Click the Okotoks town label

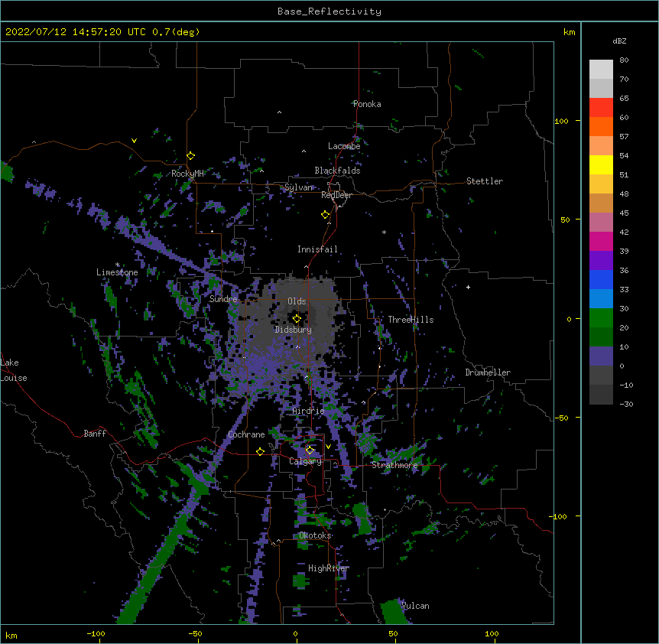pos(315,535)
